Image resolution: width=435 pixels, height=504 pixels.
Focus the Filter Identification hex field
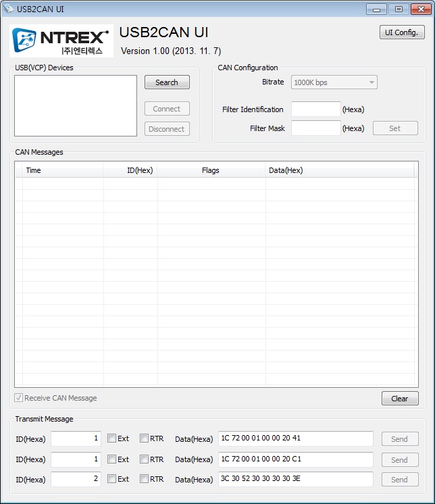[316, 109]
